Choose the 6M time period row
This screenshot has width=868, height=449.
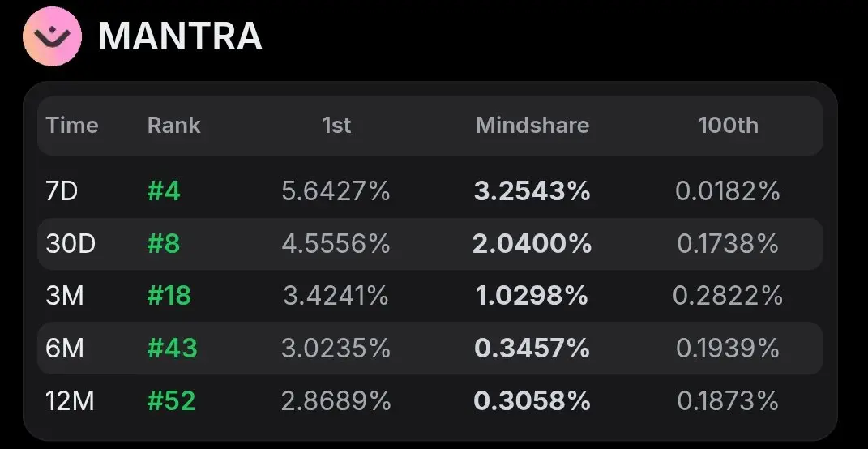(430, 349)
